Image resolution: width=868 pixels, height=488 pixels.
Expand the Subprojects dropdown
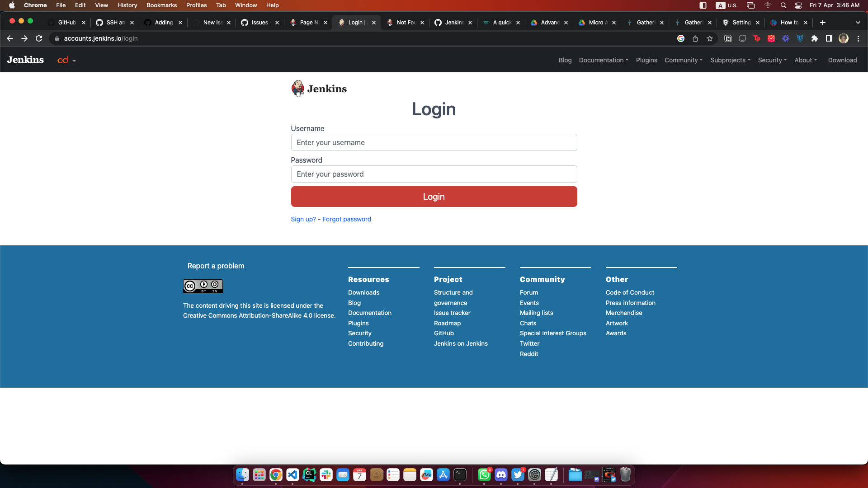click(730, 60)
